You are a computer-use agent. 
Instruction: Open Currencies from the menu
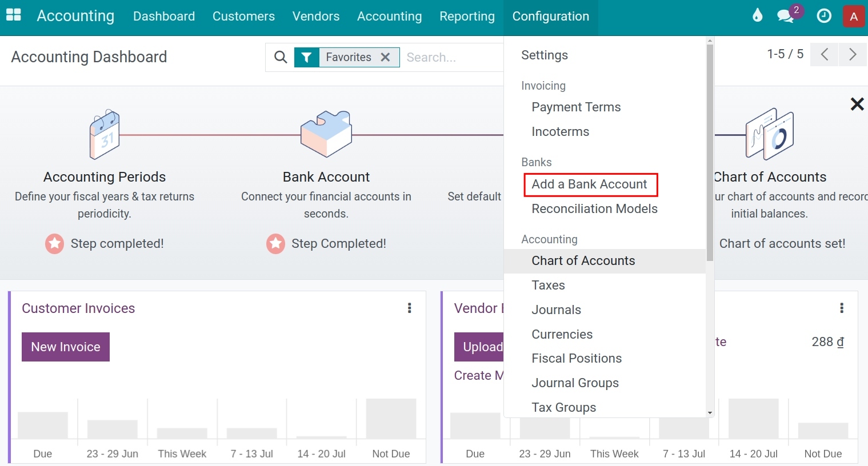(x=562, y=335)
